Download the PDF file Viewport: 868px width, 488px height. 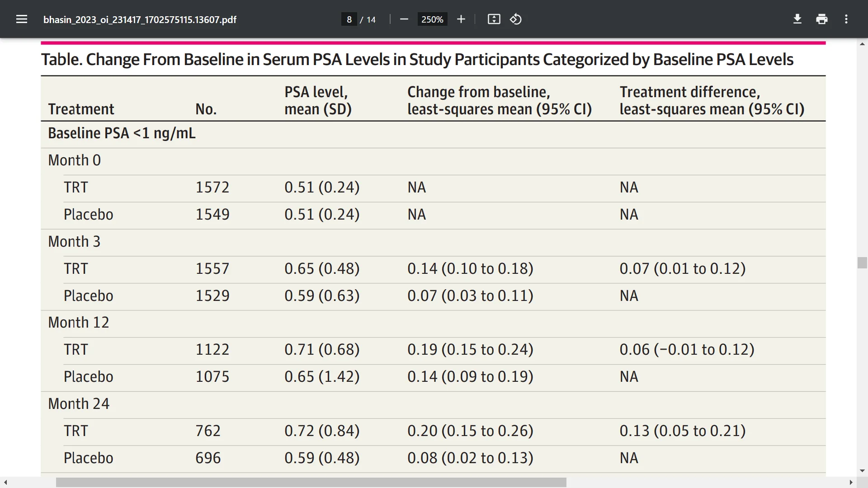pos(797,19)
